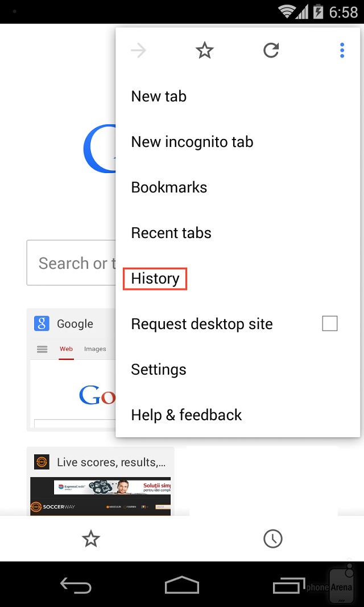
Task: Open Settings from the menu
Action: [x=159, y=370]
